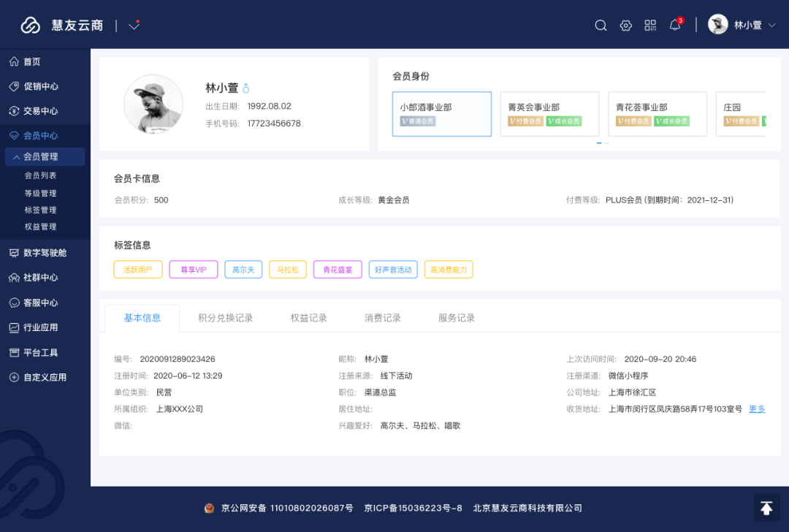
Task: Click member number 2020091289023426
Action: coord(177,359)
